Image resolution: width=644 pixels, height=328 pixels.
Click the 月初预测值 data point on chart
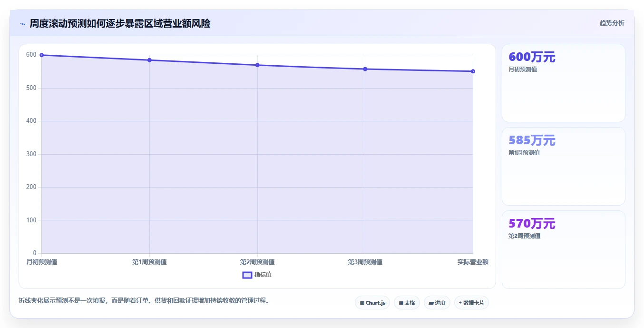(42, 55)
